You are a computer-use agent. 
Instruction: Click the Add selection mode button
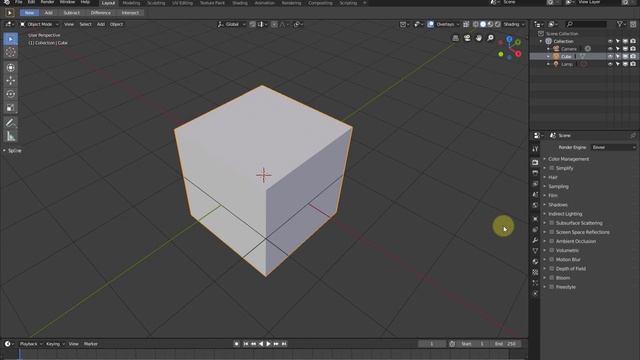49,13
